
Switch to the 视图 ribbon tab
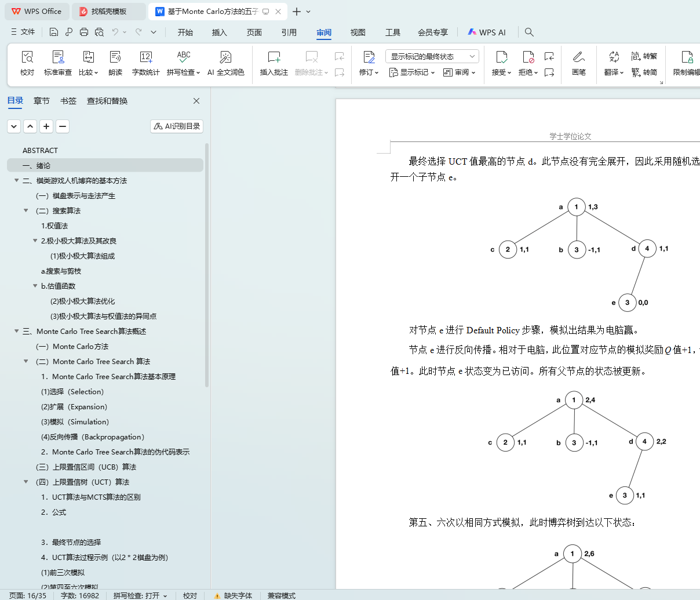(358, 32)
